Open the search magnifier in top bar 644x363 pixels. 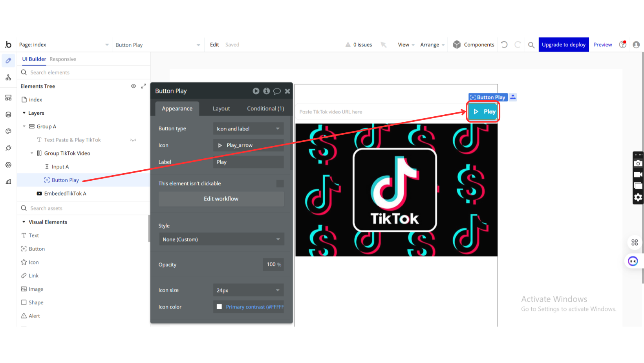[x=531, y=45]
